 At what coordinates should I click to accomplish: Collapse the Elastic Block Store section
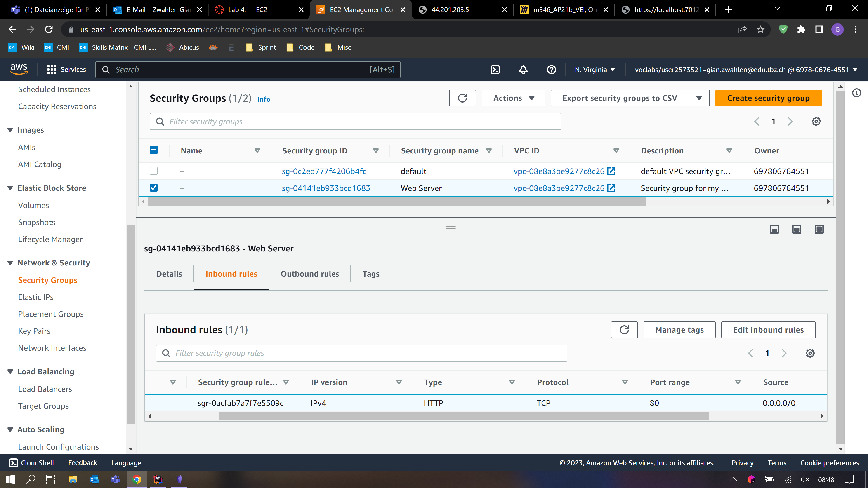(x=10, y=188)
